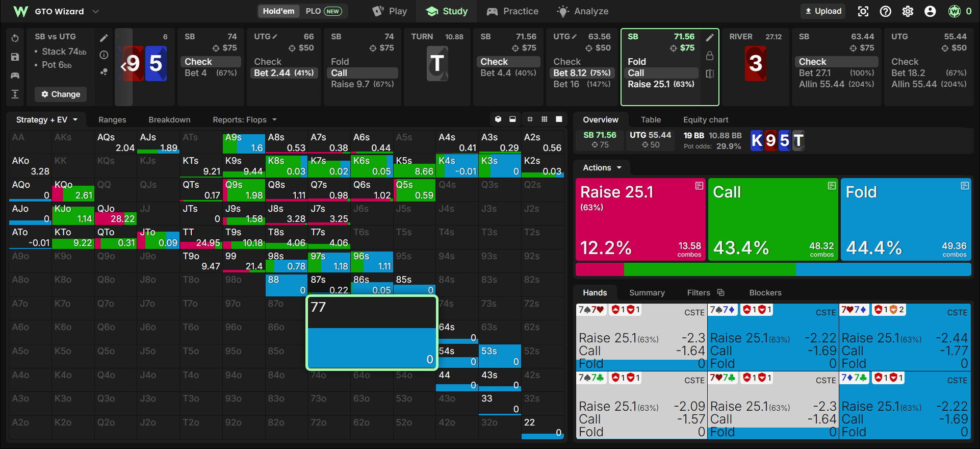
Task: Click the reset (circular arrow) icon in left sidebar
Action: click(x=15, y=38)
